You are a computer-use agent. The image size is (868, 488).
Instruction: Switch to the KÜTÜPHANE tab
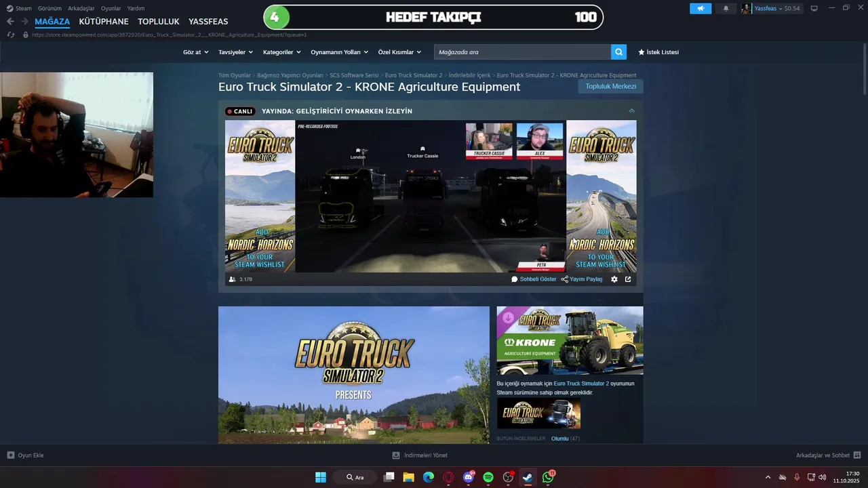104,22
